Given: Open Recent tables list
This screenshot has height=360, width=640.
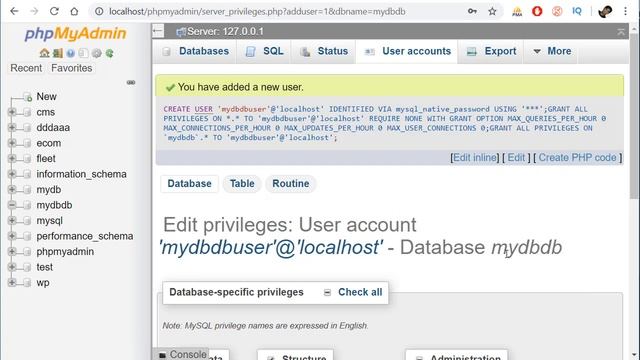Looking at the screenshot, I should [x=26, y=68].
